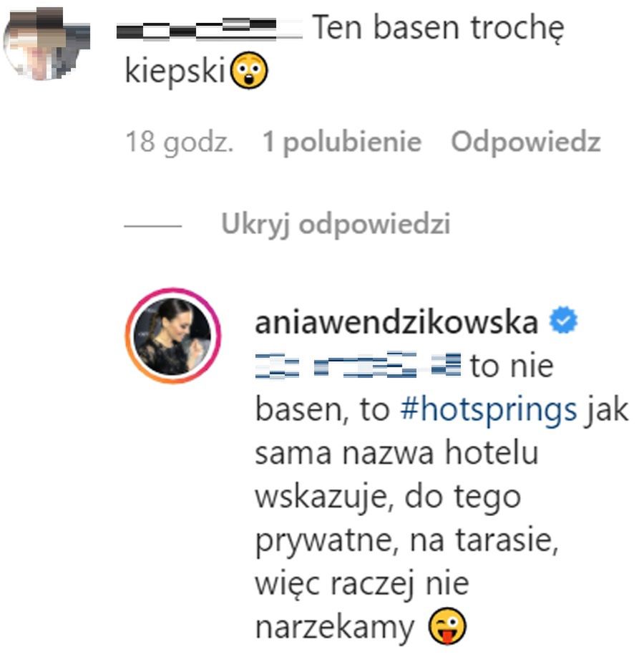This screenshot has width=644, height=667.
Task: Click the "18 godz." timestamp
Action: (x=180, y=142)
